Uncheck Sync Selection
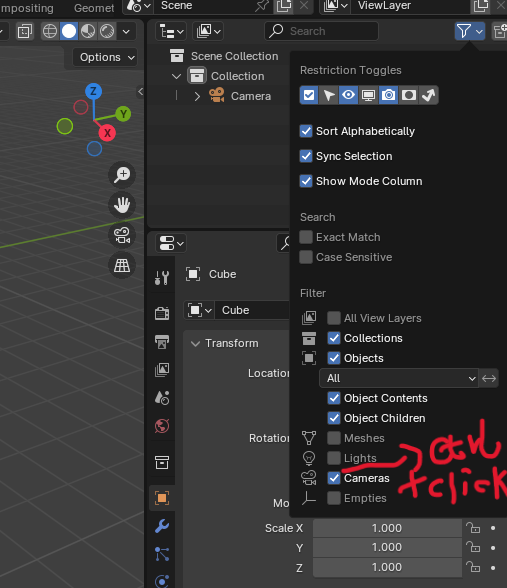The height and width of the screenshot is (588, 507). pos(306,156)
